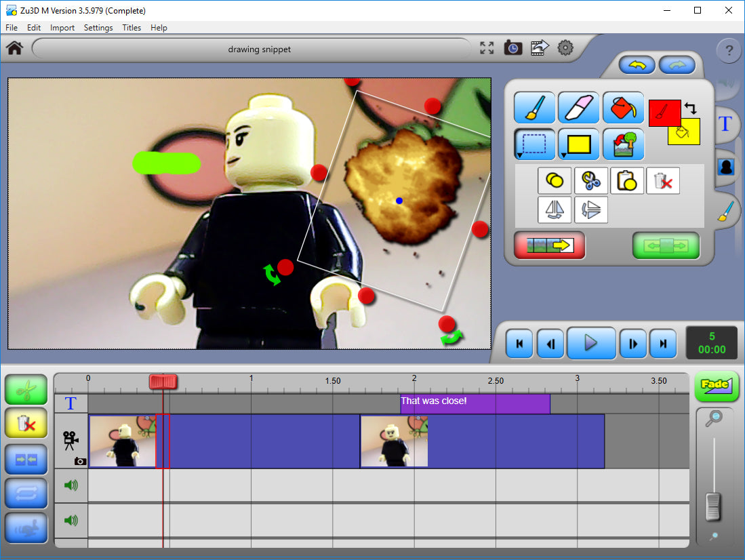Expand the rectangle shape tool options
This screenshot has width=745, height=560.
(563, 155)
